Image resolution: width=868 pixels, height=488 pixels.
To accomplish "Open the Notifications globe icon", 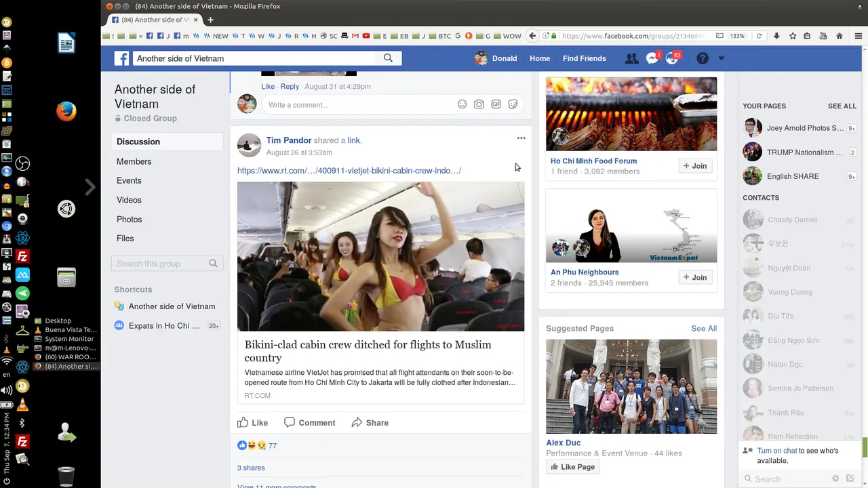I will click(672, 58).
